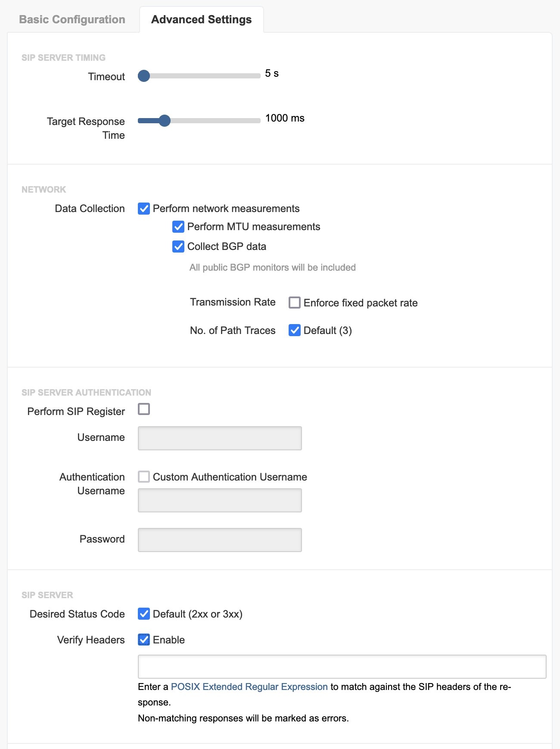Open POSIX Extended Regular Expression link

click(249, 687)
